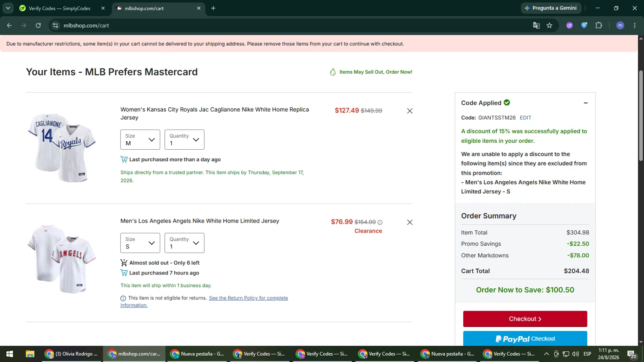Show hidden system tray icons
644x362 pixels.
pos(546,354)
